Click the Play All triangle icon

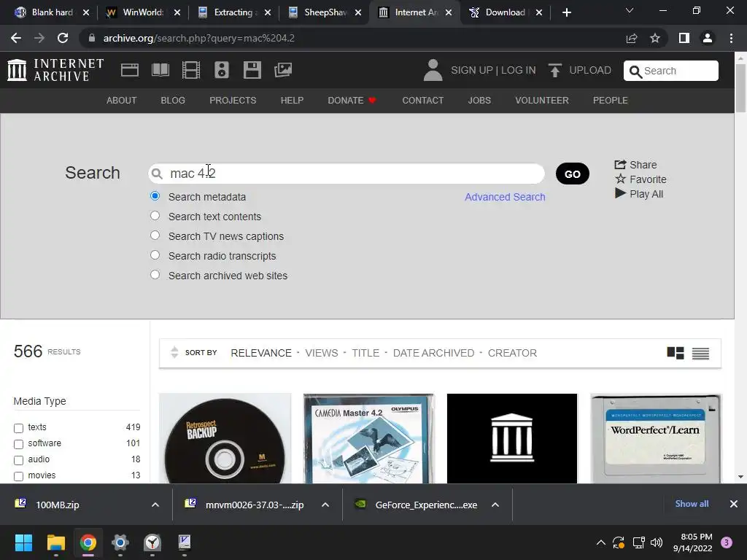[620, 193]
